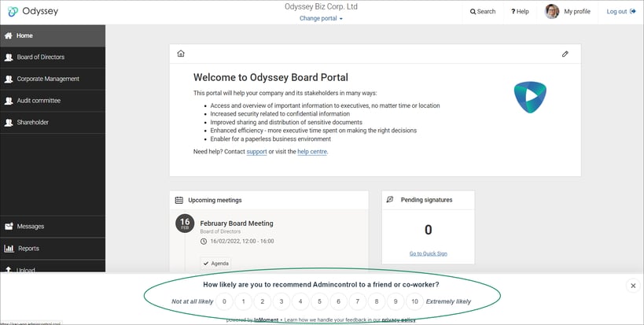Play the Admincontrol video shield icon

point(530,97)
